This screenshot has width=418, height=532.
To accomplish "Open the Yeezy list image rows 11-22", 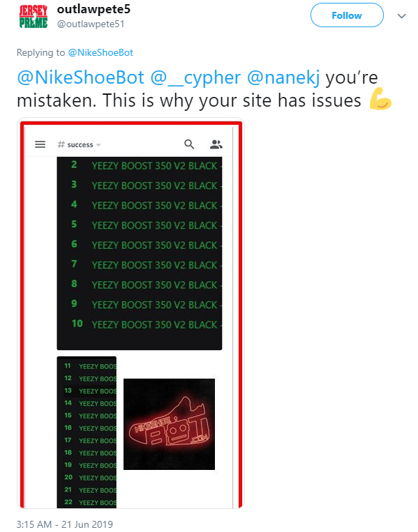I will tap(87, 432).
